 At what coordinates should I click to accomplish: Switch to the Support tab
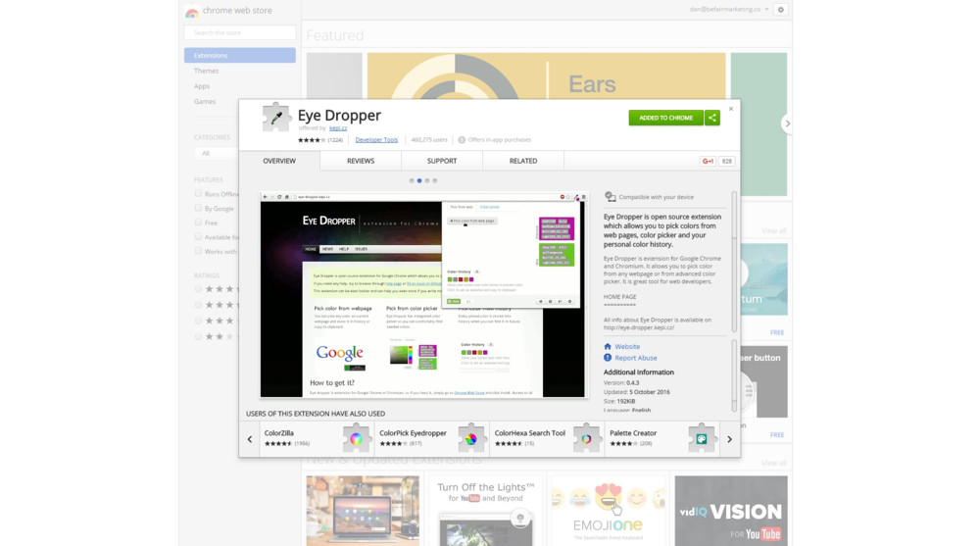pyautogui.click(x=442, y=161)
